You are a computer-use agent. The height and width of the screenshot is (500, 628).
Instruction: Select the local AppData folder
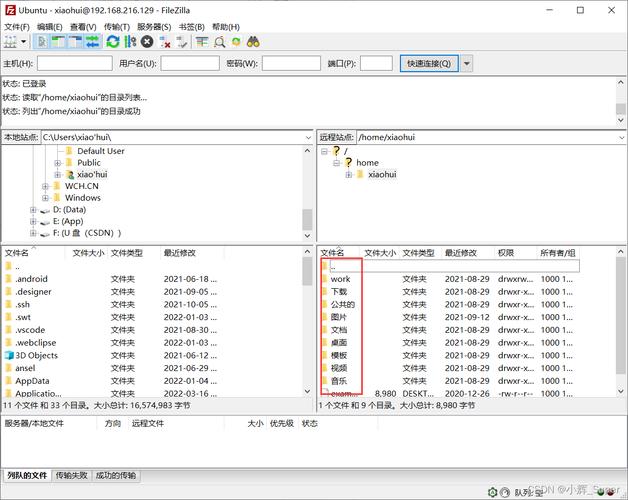pos(32,381)
